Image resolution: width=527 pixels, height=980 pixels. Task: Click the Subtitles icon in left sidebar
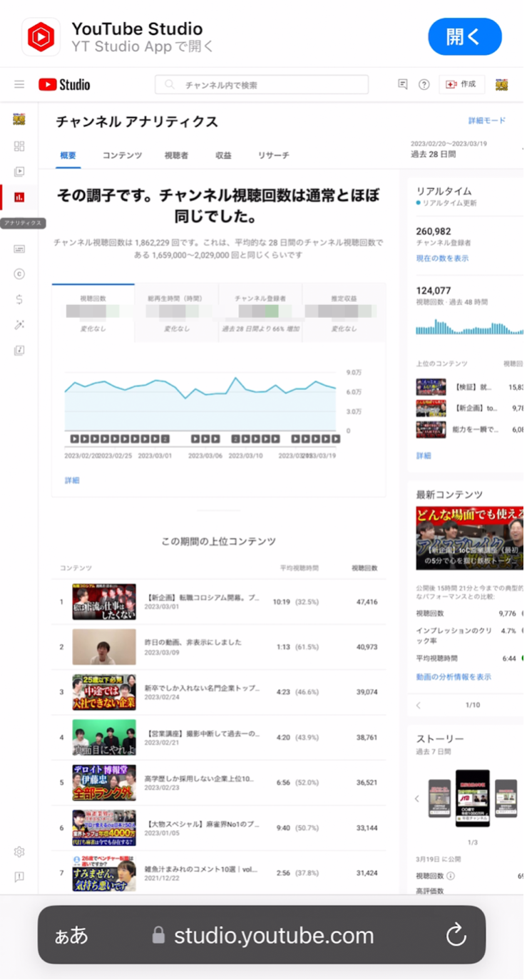[19, 249]
